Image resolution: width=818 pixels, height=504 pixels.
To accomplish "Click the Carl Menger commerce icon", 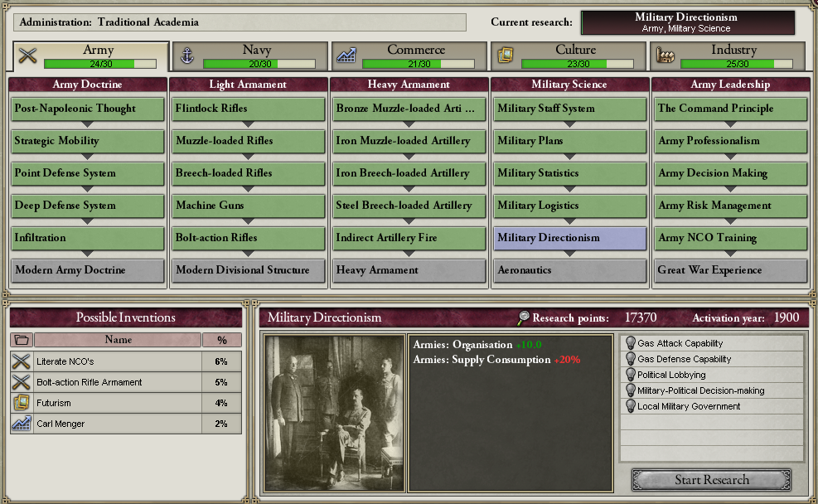I will 22,424.
